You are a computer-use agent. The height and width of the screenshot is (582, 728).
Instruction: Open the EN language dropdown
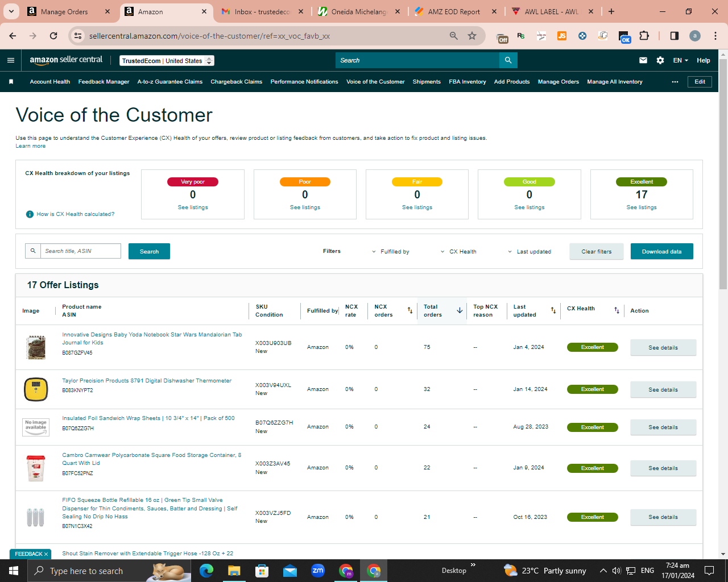click(x=681, y=60)
